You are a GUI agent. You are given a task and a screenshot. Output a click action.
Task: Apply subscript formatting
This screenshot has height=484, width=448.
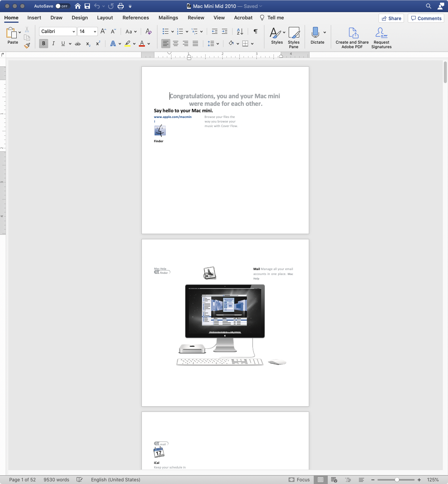tap(88, 44)
